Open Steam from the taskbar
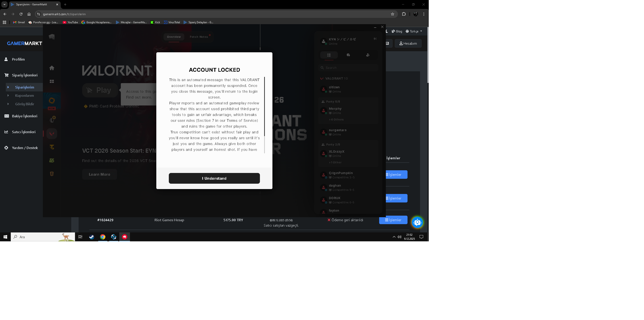644x320 pixels. pos(92,237)
